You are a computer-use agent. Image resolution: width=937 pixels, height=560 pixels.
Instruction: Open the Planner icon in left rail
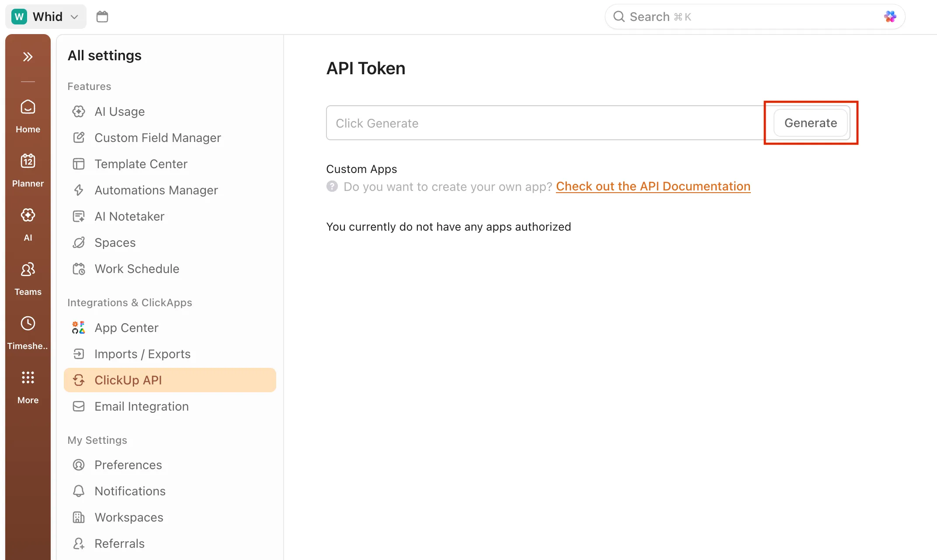click(28, 170)
